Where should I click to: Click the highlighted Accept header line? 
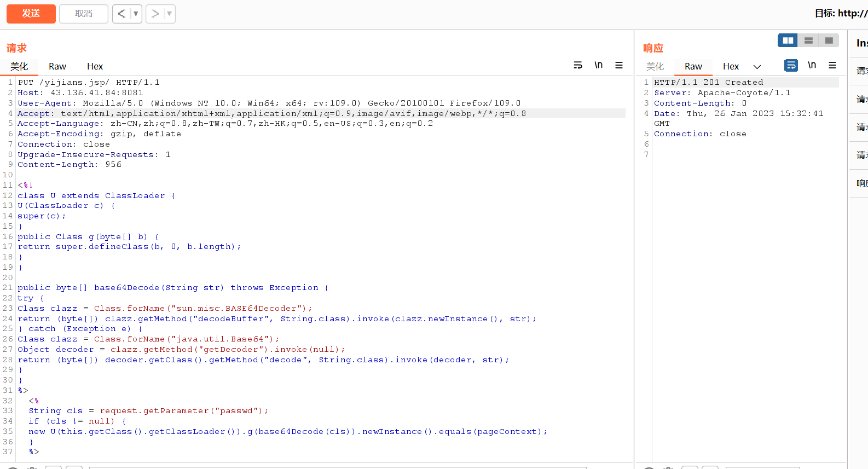pos(321,113)
